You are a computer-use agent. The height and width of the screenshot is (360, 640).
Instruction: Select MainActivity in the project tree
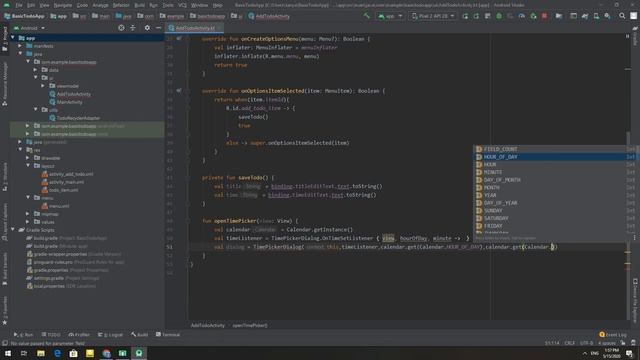(69, 102)
